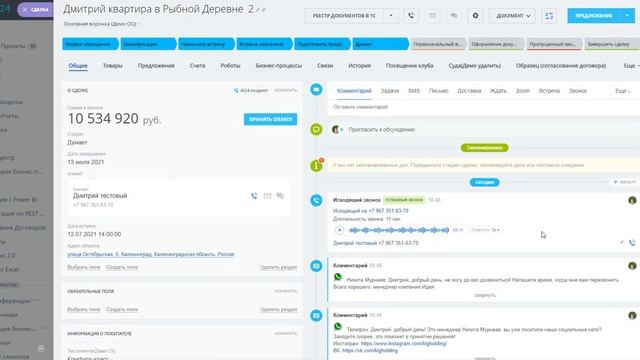The image size is (640, 360).
Task: Click the phone call icon in top toolbar
Action: (x=411, y=16)
